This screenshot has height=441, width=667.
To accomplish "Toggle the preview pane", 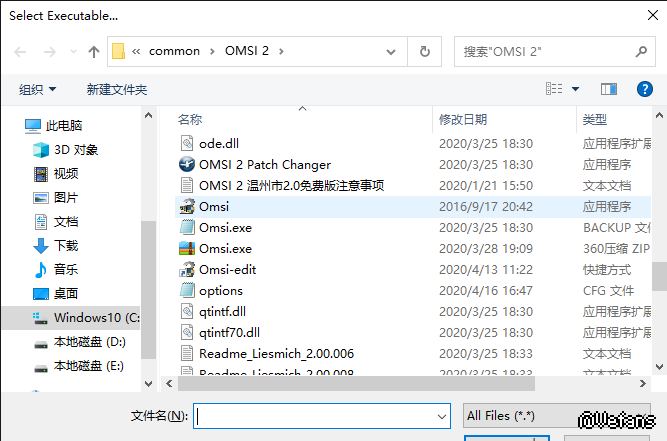I will click(x=609, y=89).
